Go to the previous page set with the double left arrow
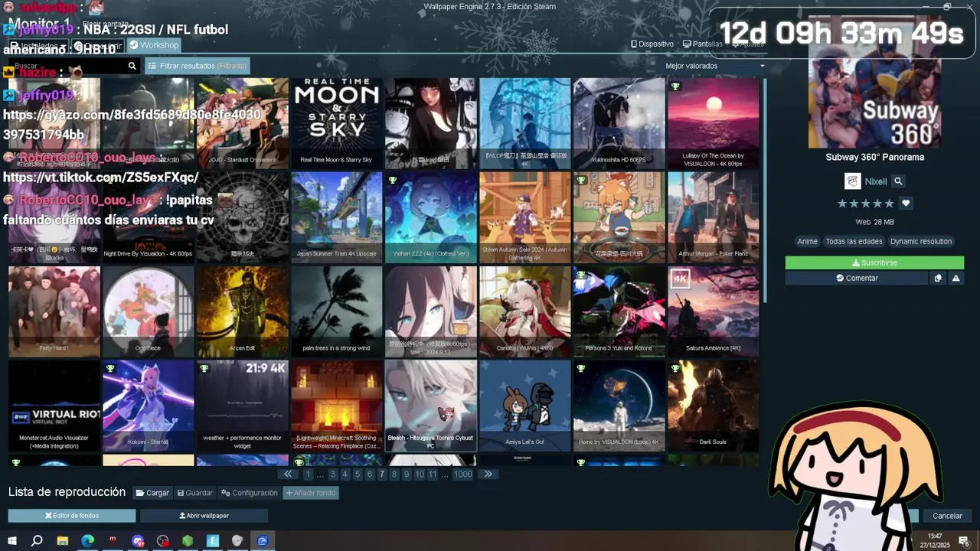The width and height of the screenshot is (980, 551). tap(288, 474)
